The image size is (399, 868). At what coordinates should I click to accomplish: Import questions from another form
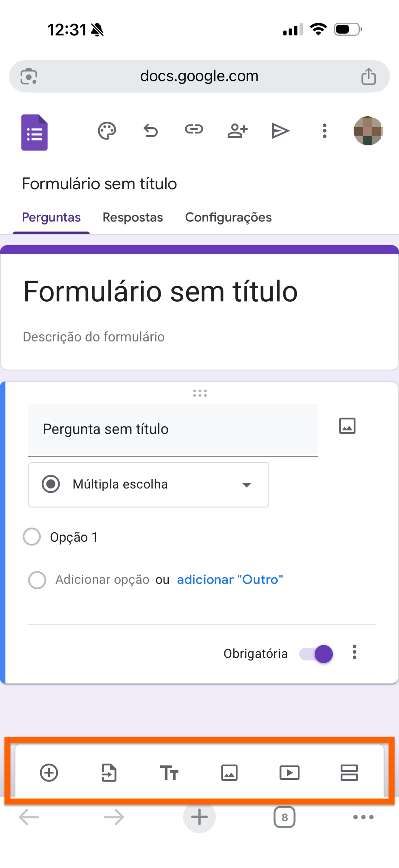point(109,773)
